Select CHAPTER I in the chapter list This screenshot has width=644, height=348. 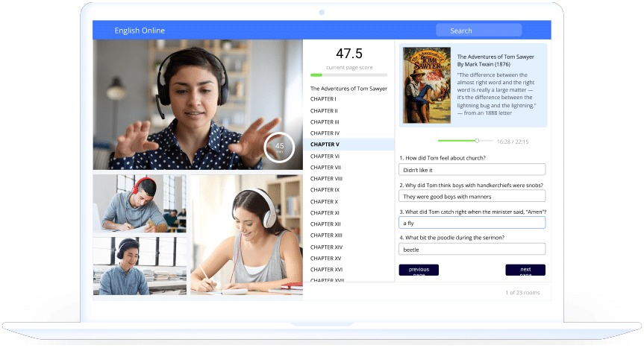tap(323, 99)
